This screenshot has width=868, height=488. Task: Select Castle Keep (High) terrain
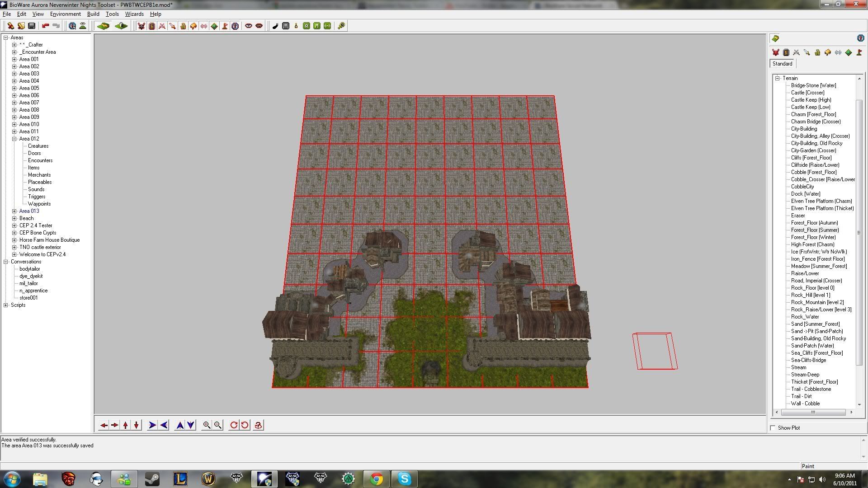[811, 100]
